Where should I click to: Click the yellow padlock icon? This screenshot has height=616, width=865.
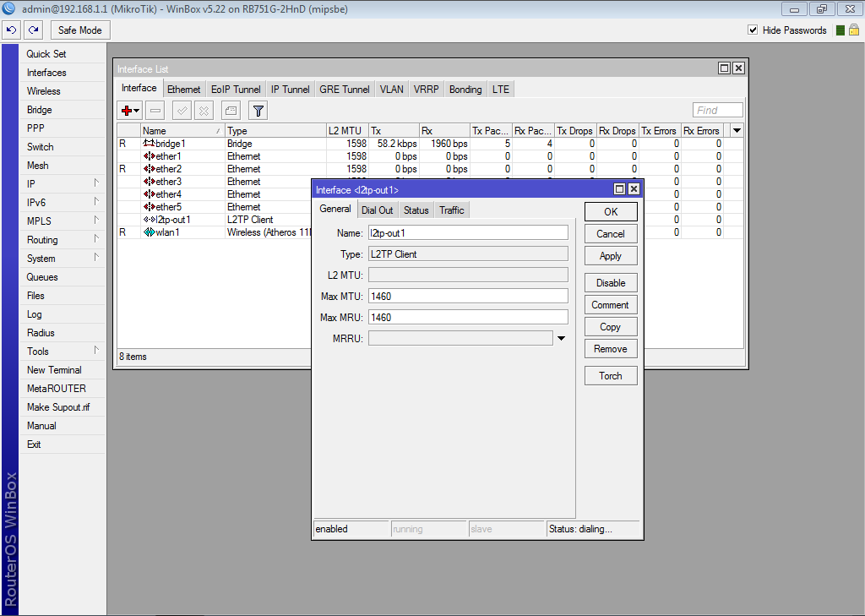coord(854,30)
